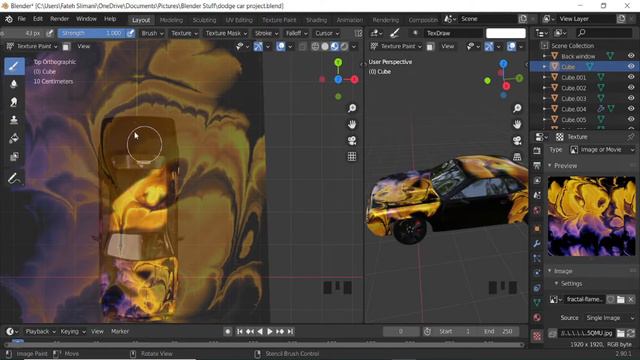Image resolution: width=640 pixels, height=360 pixels.
Task: Hide Back window in outliner
Action: pyautogui.click(x=631, y=56)
